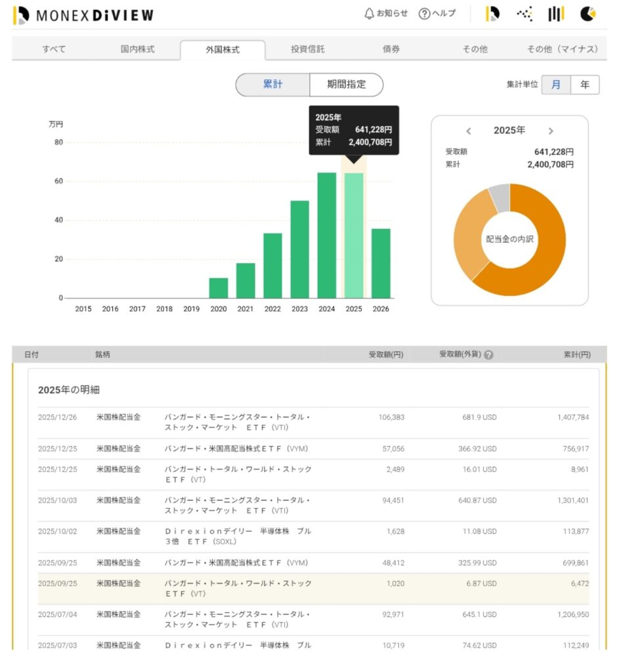Select the 期間指定 view toggle

347,85
